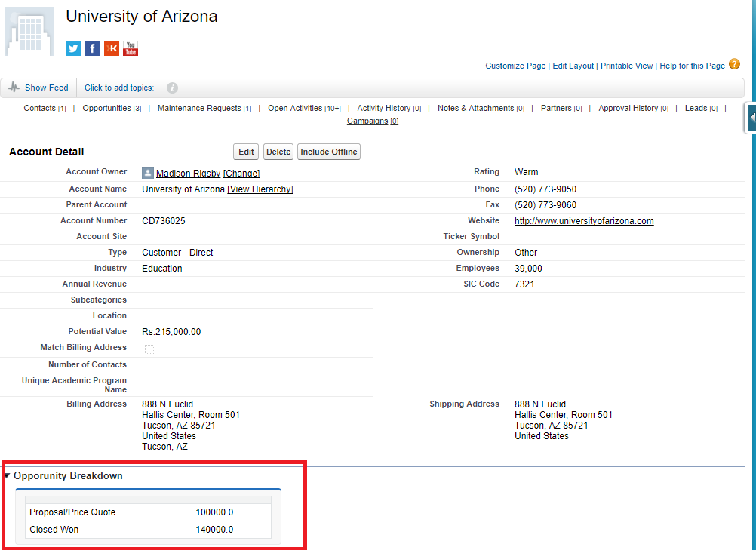The image size is (756, 550).
Task: Click the fax number (520) 773-9060
Action: 545,205
